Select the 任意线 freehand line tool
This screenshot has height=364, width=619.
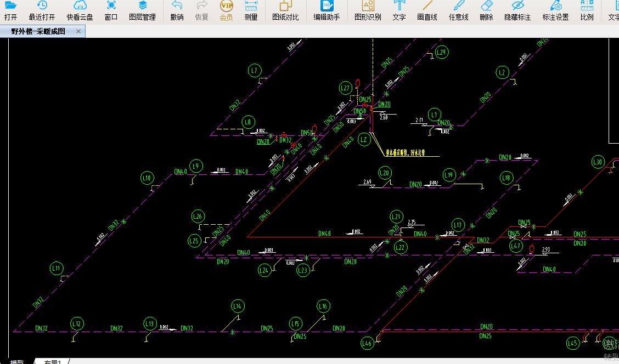[x=458, y=11]
